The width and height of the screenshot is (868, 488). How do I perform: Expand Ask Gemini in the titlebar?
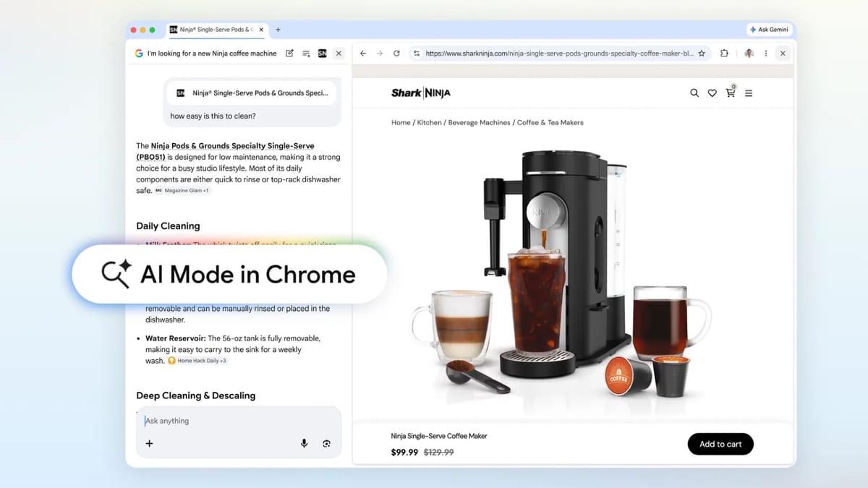(769, 29)
